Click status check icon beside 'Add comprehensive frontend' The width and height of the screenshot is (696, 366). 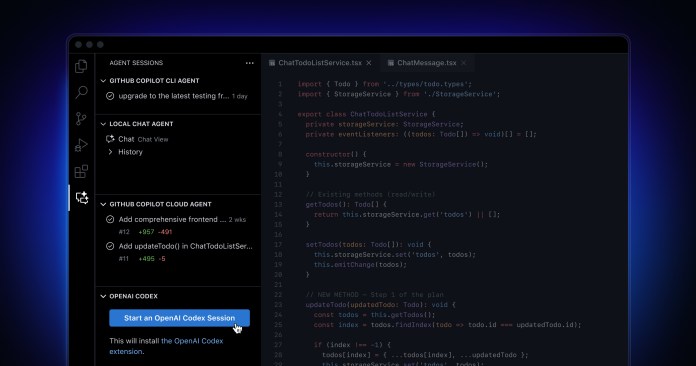pos(110,219)
